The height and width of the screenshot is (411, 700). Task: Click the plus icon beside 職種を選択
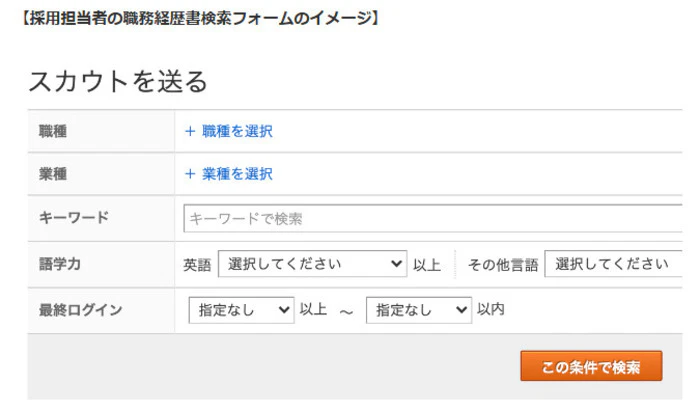190,131
